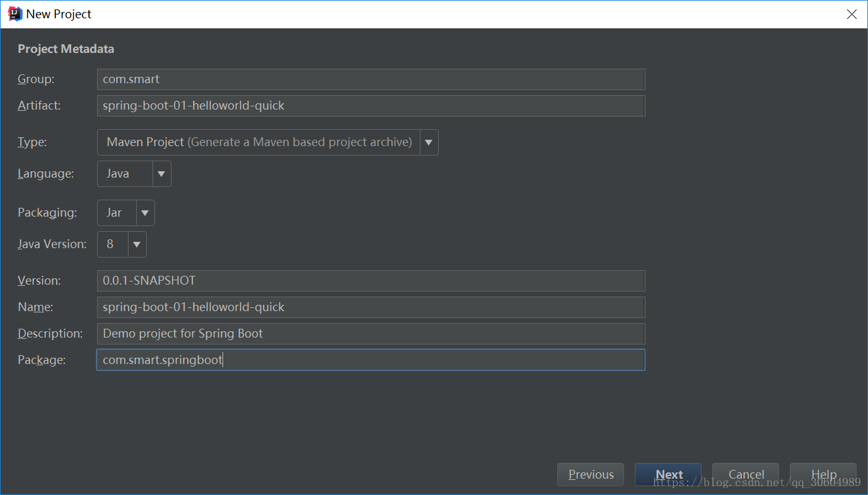Open the Packaging dropdown arrow

point(145,213)
